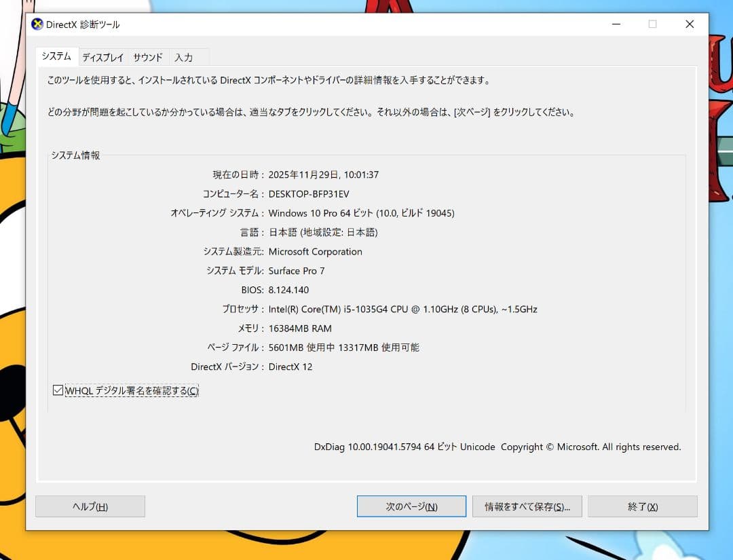Minimize the DirectX 診断ツール window

pyautogui.click(x=616, y=24)
